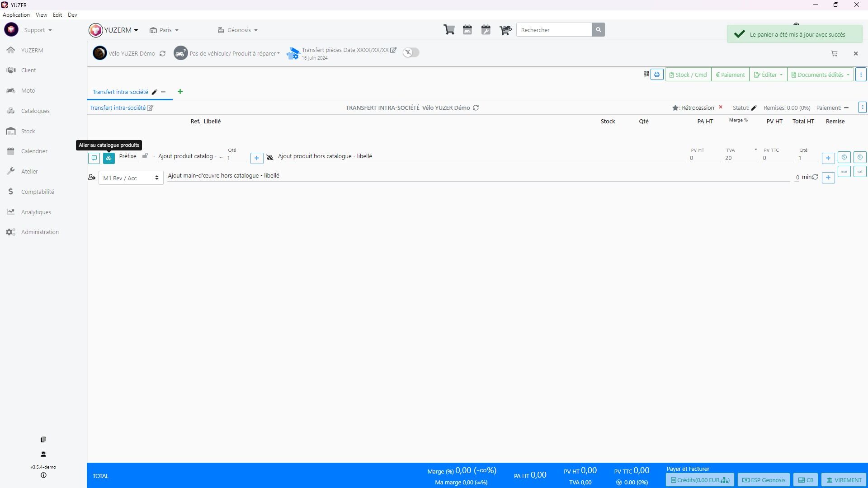Toggle the hidden-eye icon for hors catalogue product
Screen dimensions: 868x488
click(x=270, y=157)
